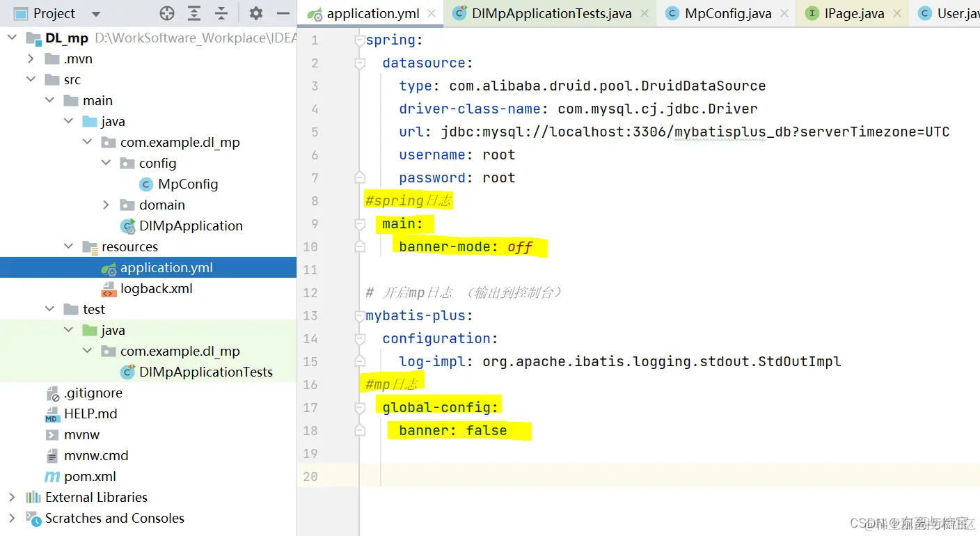Select MpConfig in the project tree
Screen dimensions: 980x536
188,184
